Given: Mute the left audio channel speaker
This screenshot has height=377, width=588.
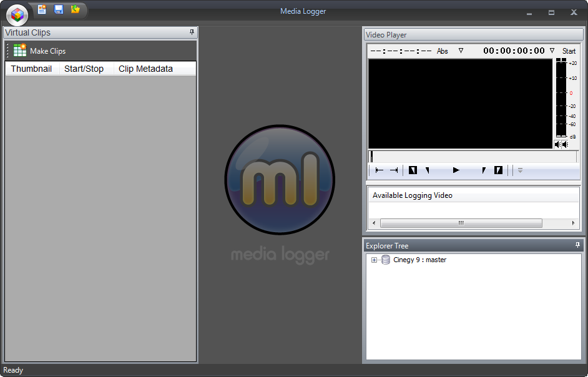Looking at the screenshot, I should (557, 144).
